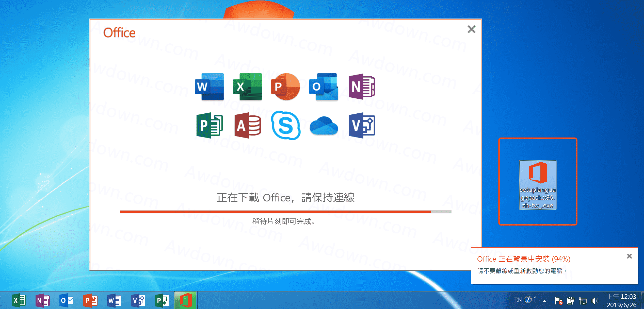
Task: Launch Outlook from the taskbar
Action: tap(67, 301)
